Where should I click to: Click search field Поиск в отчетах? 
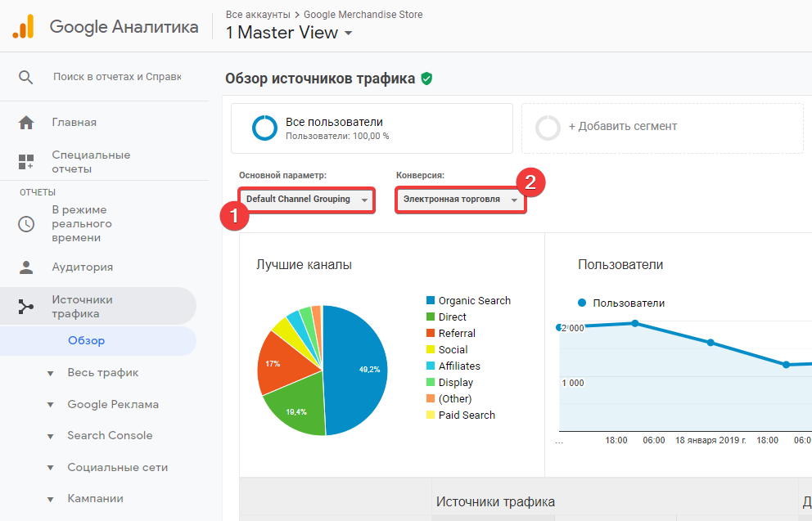117,77
